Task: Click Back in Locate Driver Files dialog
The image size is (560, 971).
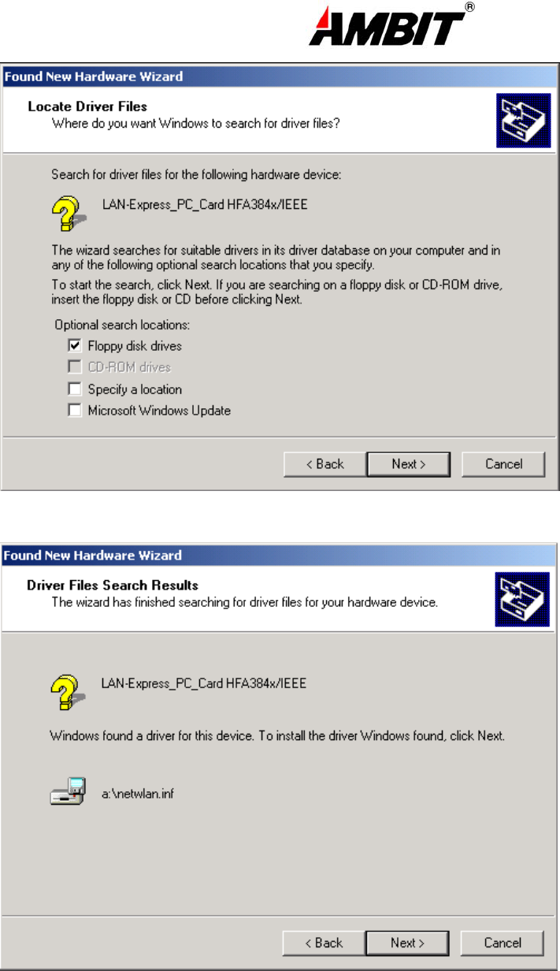Action: point(325,464)
